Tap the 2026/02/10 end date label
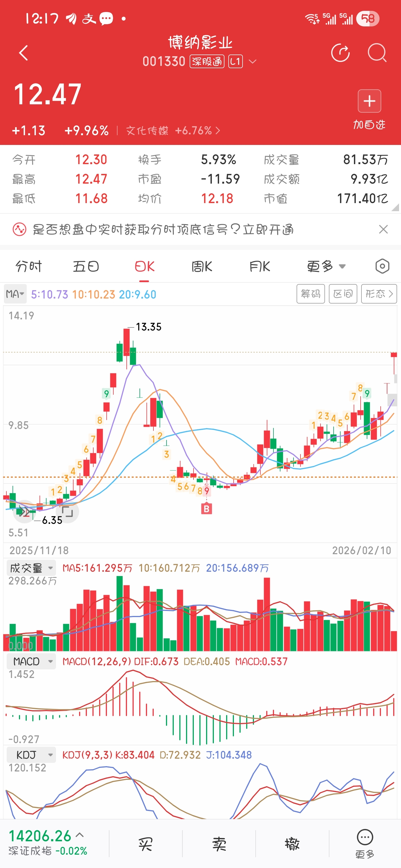The image size is (401, 868). click(x=361, y=550)
